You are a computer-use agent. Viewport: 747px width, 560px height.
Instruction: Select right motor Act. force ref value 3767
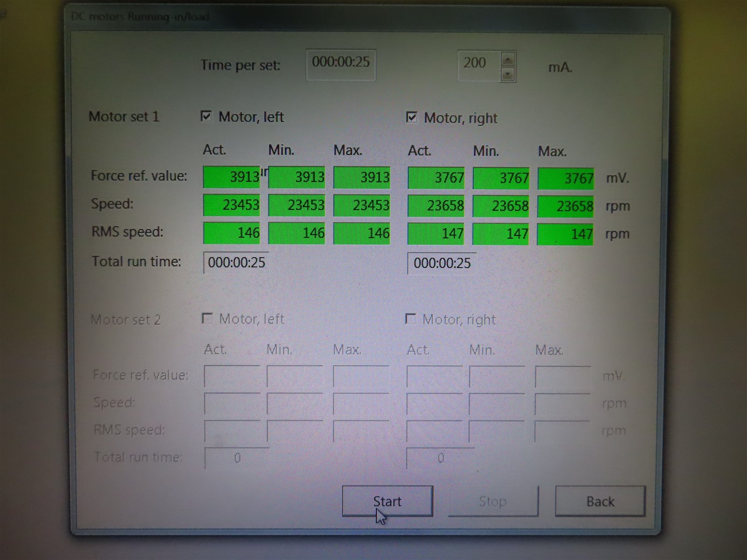(x=436, y=178)
